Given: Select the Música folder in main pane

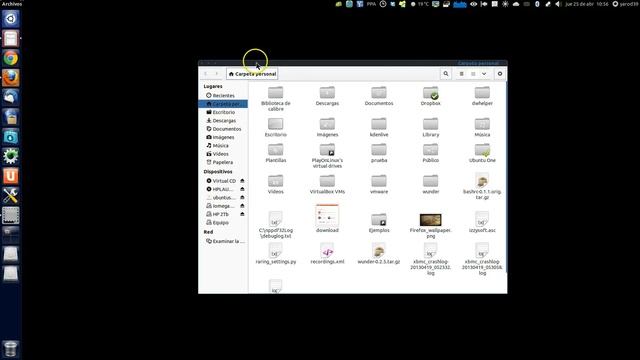Looking at the screenshot, I should 482,127.
